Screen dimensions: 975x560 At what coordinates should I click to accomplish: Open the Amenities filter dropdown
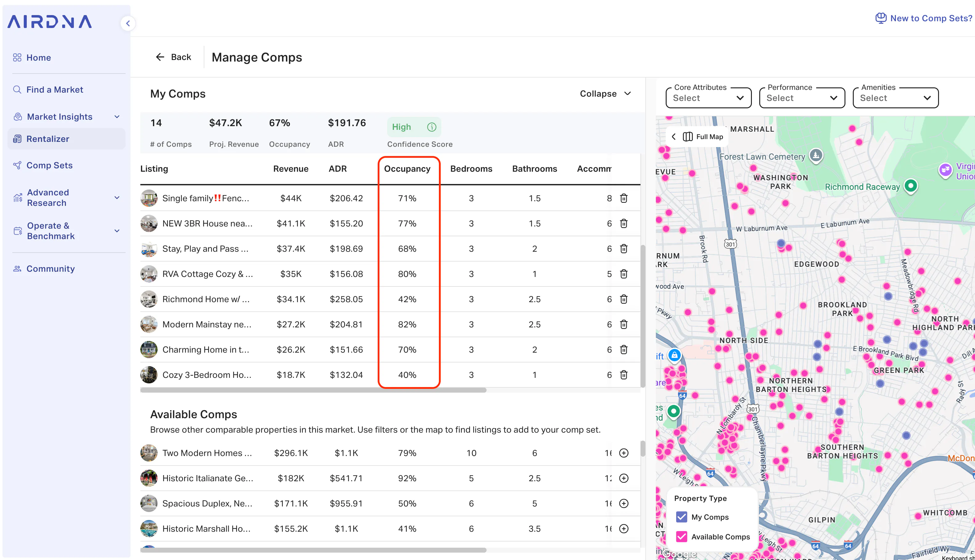pyautogui.click(x=895, y=98)
